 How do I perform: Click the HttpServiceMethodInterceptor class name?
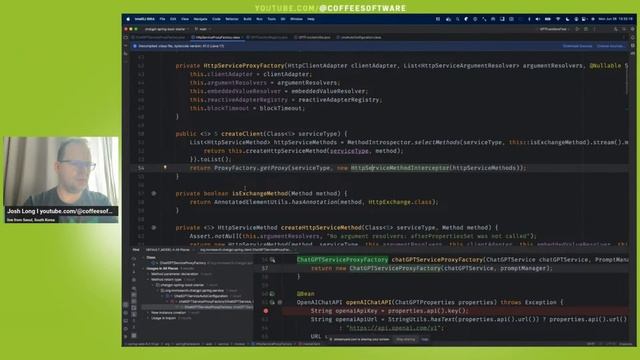(x=400, y=168)
